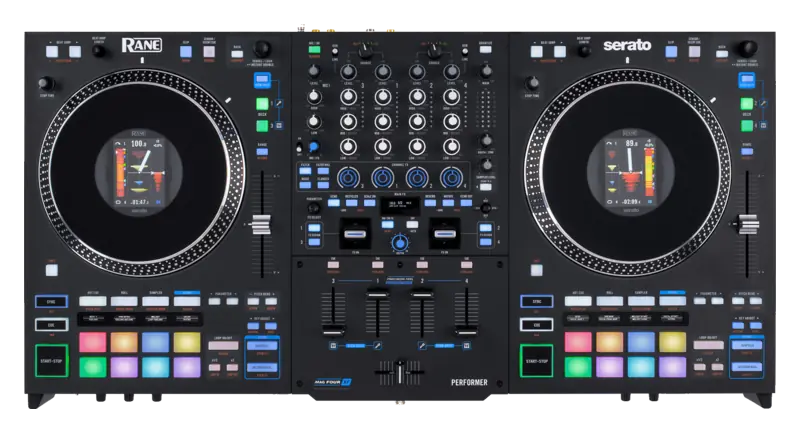Click the Main volume knob
Viewport: 800px width, 433px height.
[x=486, y=71]
